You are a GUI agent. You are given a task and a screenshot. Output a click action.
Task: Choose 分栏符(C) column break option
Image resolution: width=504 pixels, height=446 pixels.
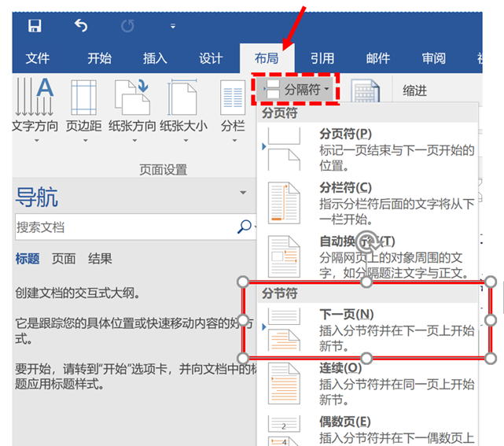368,203
